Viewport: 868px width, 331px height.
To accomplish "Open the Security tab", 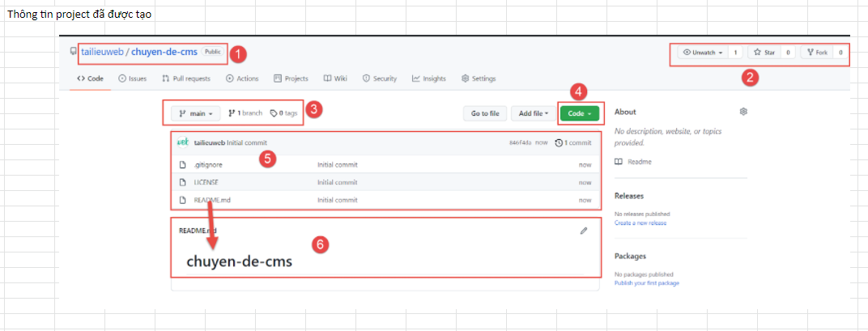I will [380, 79].
